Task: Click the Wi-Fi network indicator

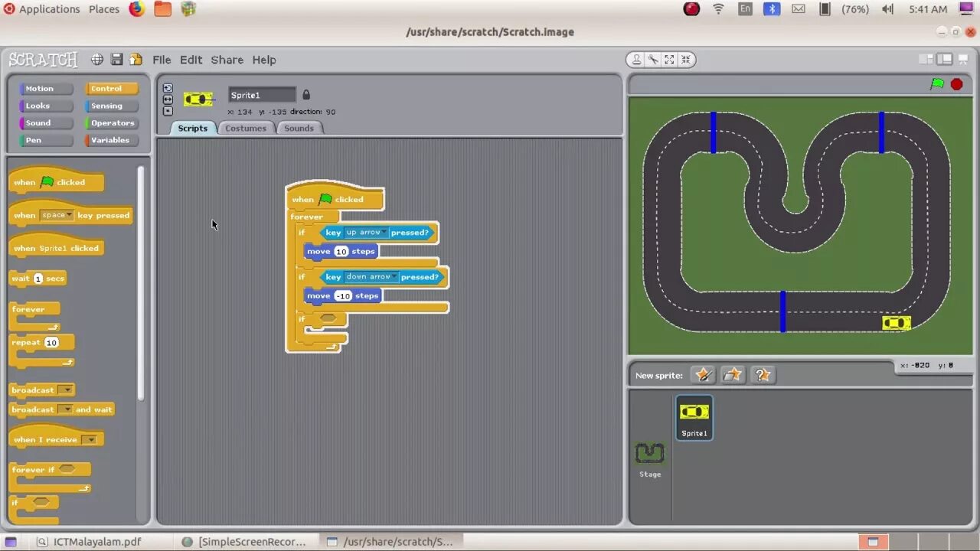Action: [x=718, y=9]
